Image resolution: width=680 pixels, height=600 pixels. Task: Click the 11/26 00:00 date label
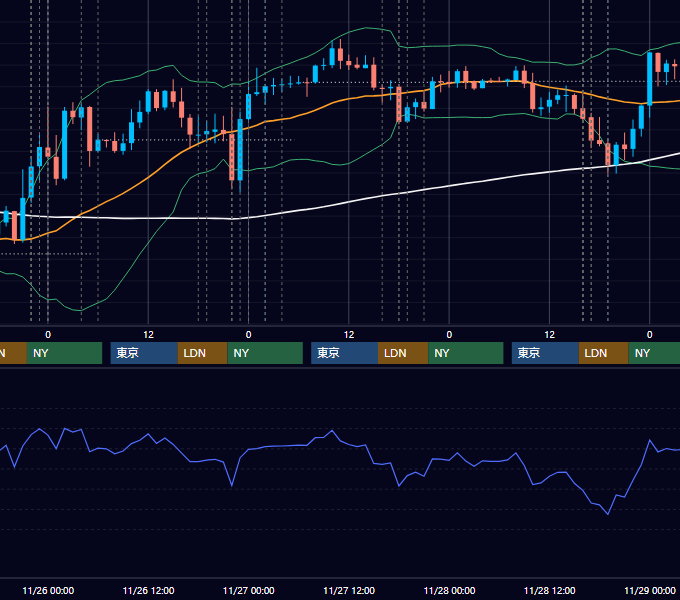tap(48, 590)
